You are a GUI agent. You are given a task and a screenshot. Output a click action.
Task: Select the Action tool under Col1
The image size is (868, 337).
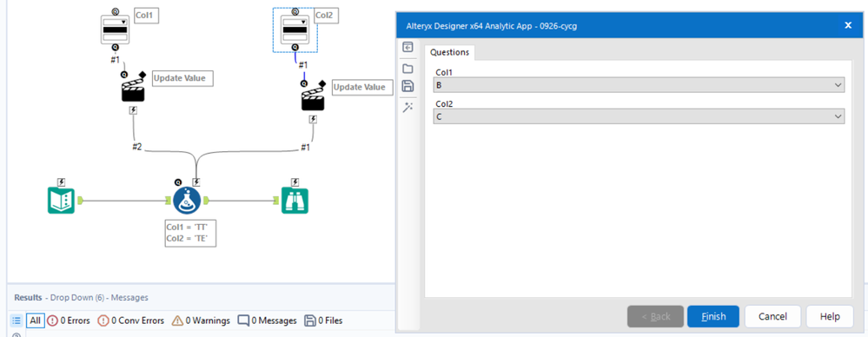click(x=133, y=90)
